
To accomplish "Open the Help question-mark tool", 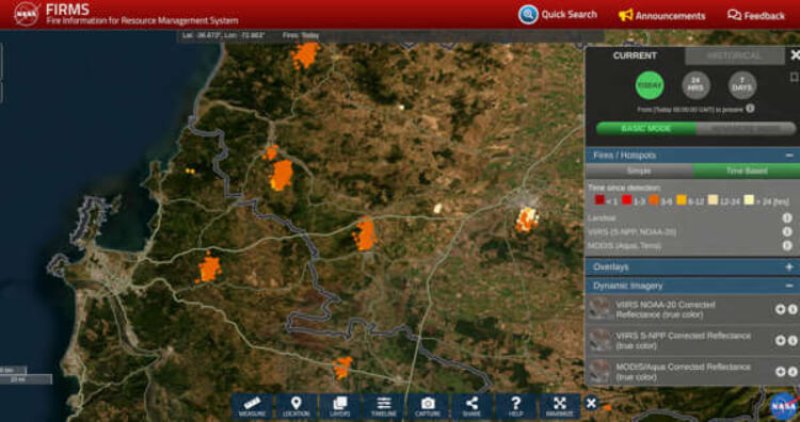I will coord(515,407).
